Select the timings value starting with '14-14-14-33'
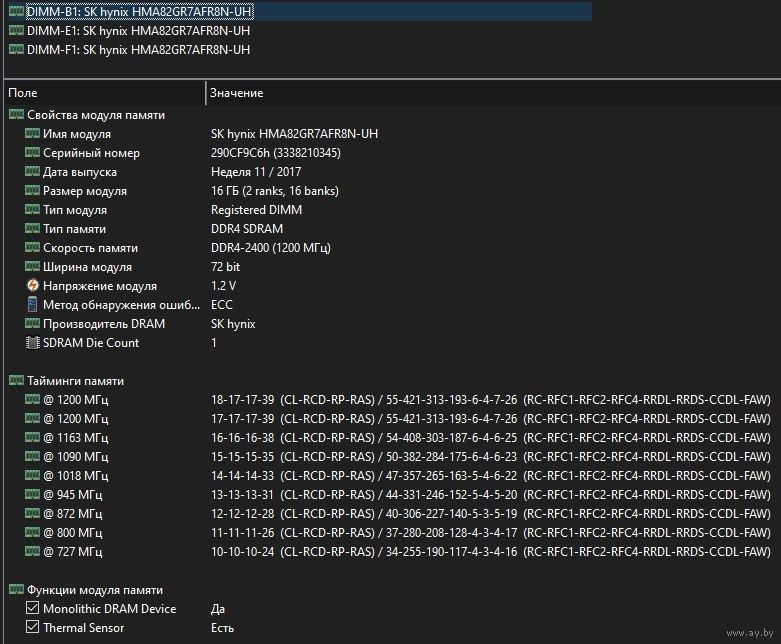Image resolution: width=781 pixels, height=644 pixels. (491, 476)
